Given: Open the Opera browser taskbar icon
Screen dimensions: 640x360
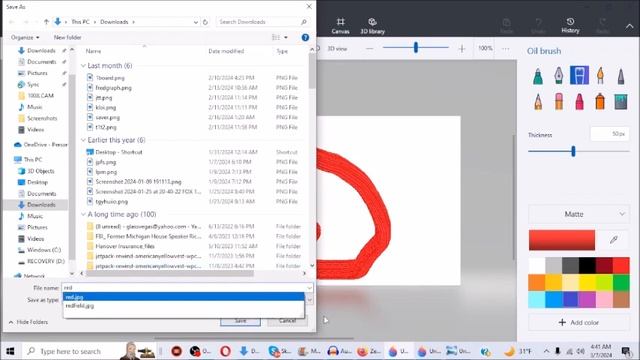Looking at the screenshot, I should coord(225,351).
